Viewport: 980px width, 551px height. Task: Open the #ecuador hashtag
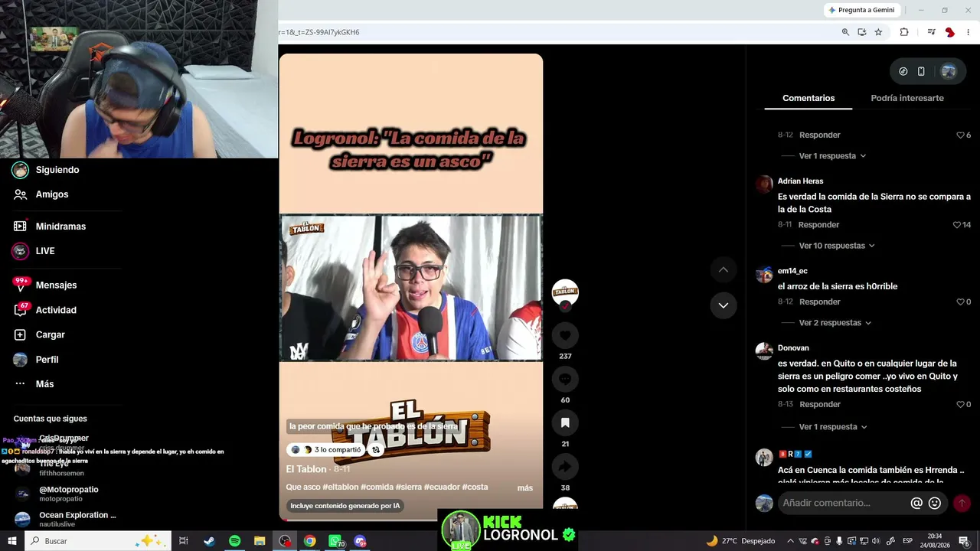[x=441, y=487]
